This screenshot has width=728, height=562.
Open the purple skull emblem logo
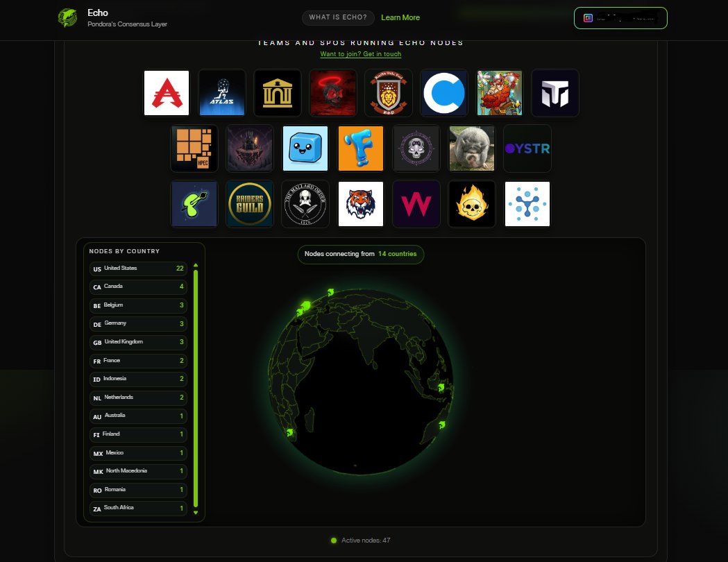416,148
